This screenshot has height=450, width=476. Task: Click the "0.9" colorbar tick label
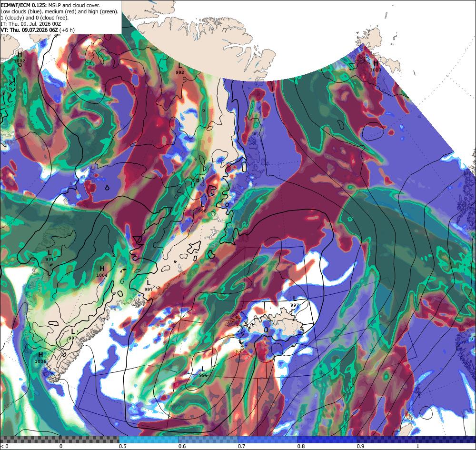pyautogui.click(x=361, y=446)
